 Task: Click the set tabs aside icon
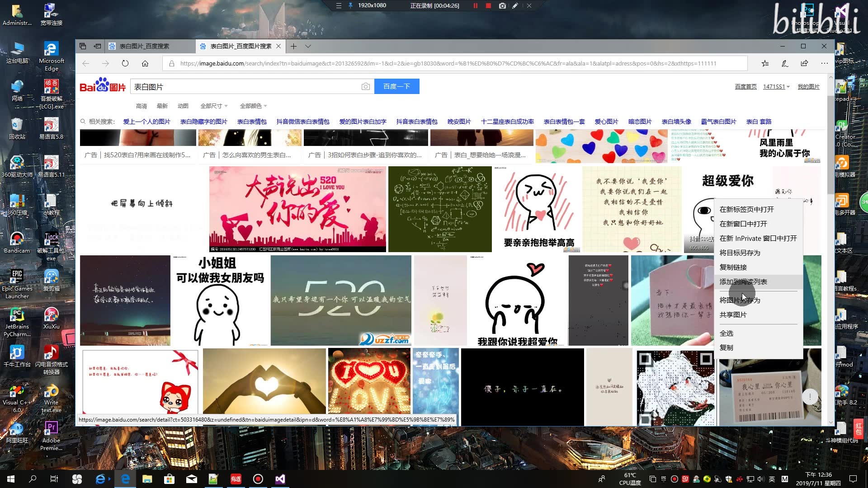point(97,46)
